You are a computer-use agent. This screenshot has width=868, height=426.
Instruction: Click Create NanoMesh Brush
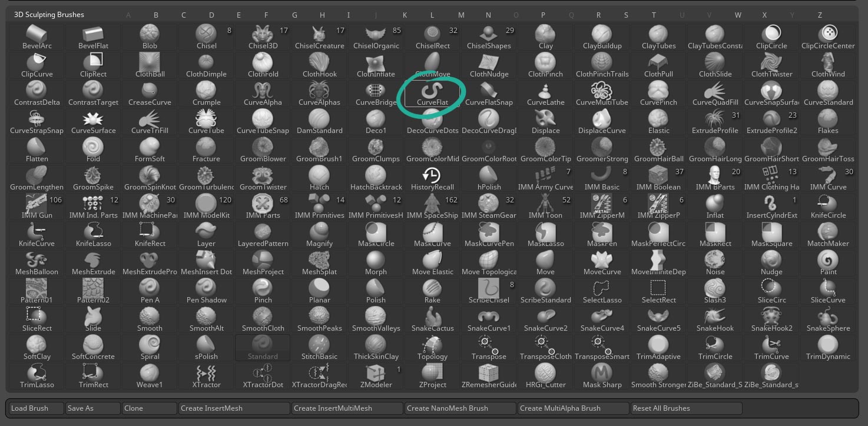point(460,408)
